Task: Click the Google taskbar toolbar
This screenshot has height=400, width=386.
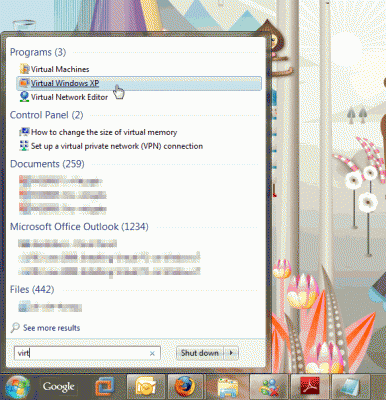Action: 58,387
